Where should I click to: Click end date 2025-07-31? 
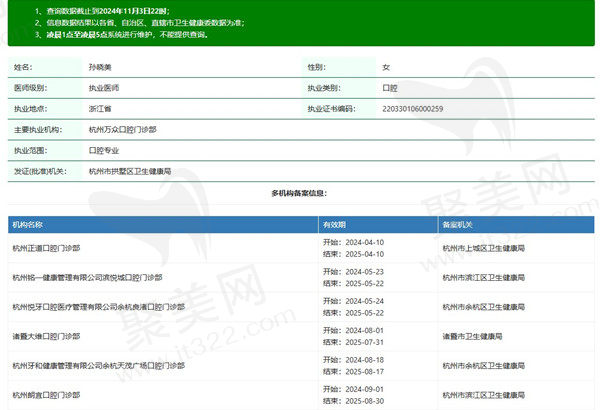pyautogui.click(x=365, y=342)
